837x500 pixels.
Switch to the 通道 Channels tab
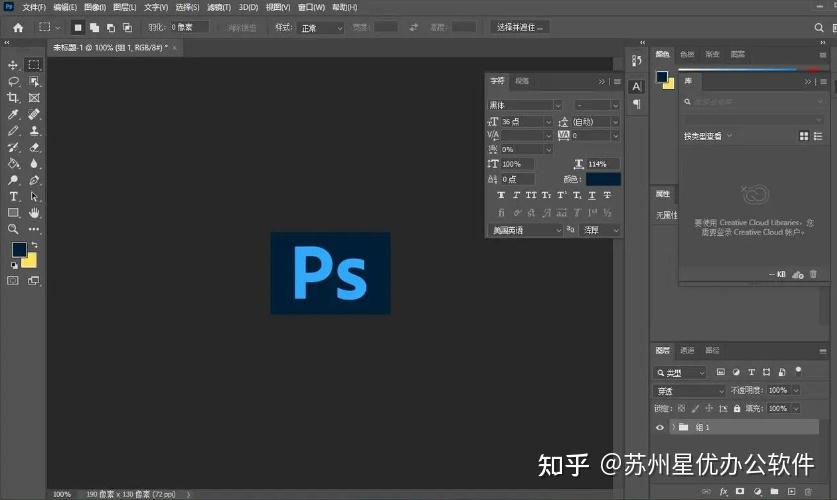pyautogui.click(x=688, y=351)
